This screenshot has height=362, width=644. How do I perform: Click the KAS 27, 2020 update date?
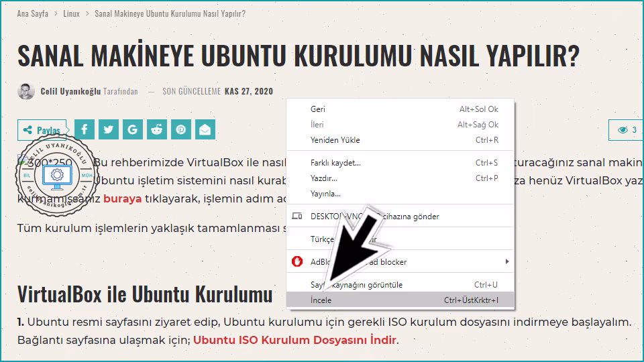pos(249,91)
